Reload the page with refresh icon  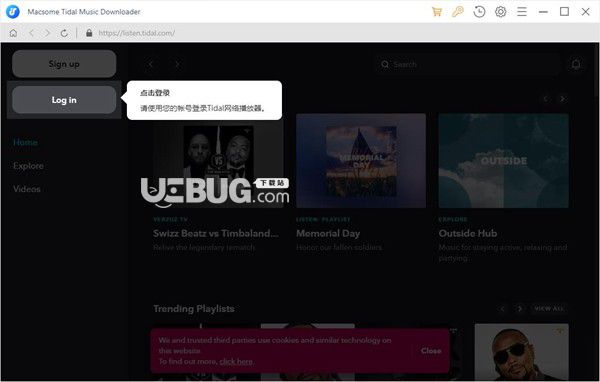(64, 33)
